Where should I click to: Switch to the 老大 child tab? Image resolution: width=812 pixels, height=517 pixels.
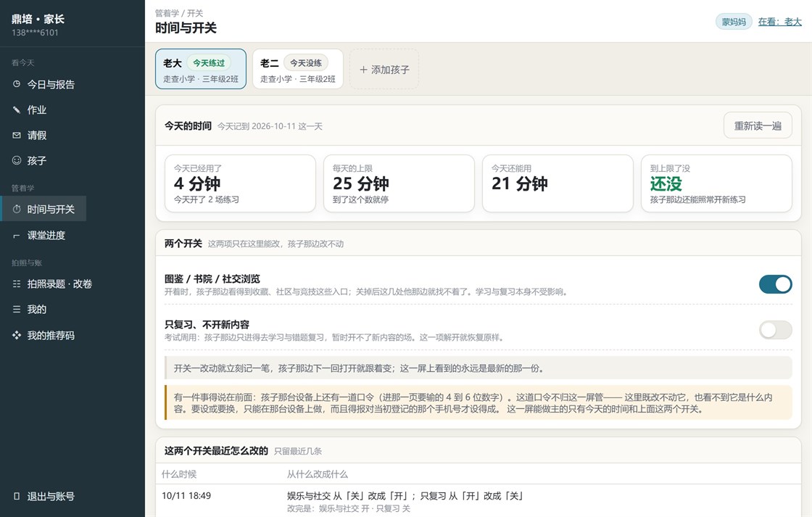(201, 69)
